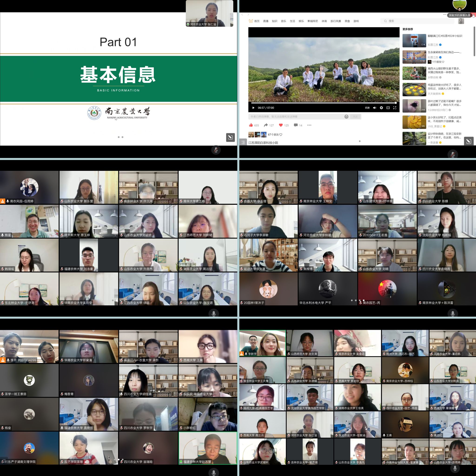
Task: Open 美食 category tab
Action: tap(347, 21)
